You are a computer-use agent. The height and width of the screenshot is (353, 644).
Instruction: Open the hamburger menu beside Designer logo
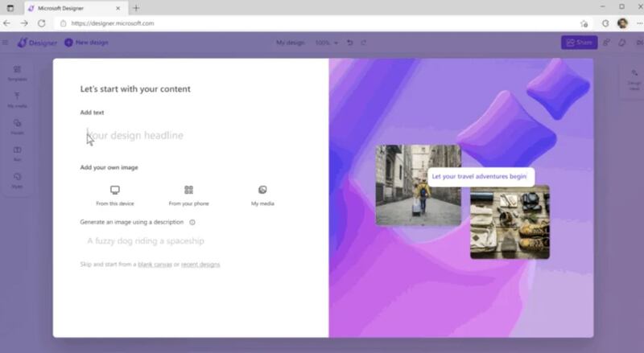[x=6, y=43]
